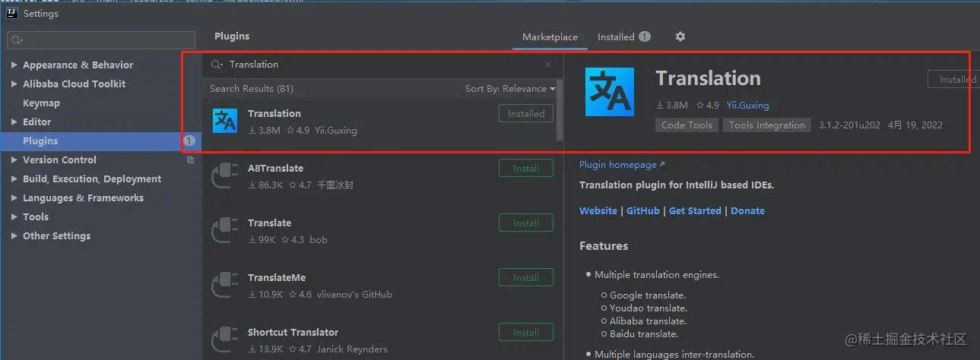Click the 'Google translate.' list entry

[648, 295]
